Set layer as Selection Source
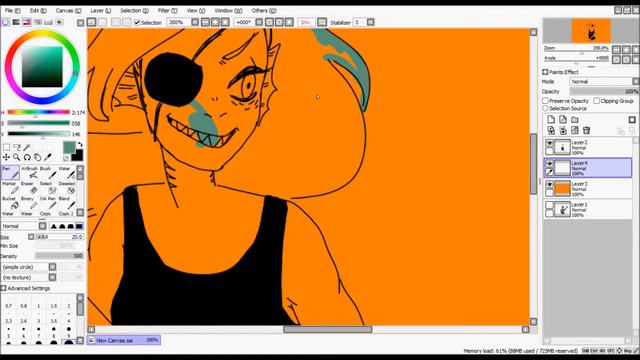The width and height of the screenshot is (640, 360). (x=545, y=108)
